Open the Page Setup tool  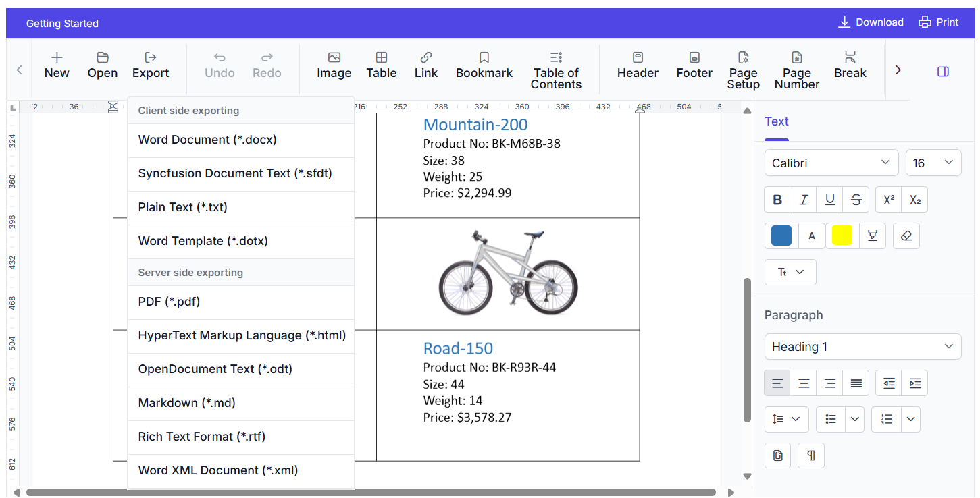pyautogui.click(x=743, y=59)
